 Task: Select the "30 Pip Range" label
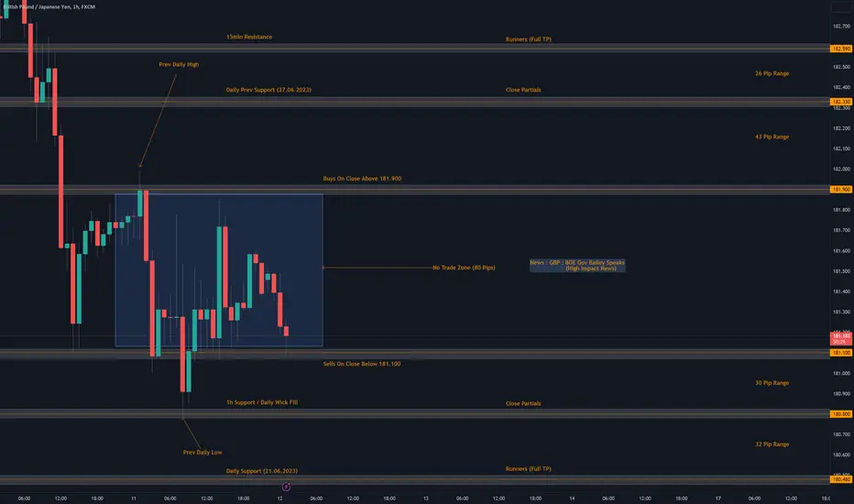[772, 383]
